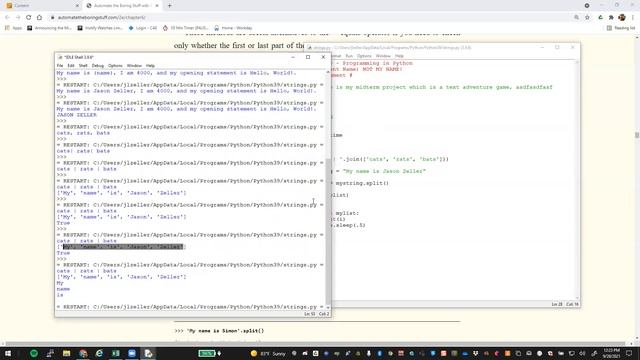Screen dimensions: 640x360
Task: Click the volume speaker icon in system tray
Action: [x=582, y=353]
